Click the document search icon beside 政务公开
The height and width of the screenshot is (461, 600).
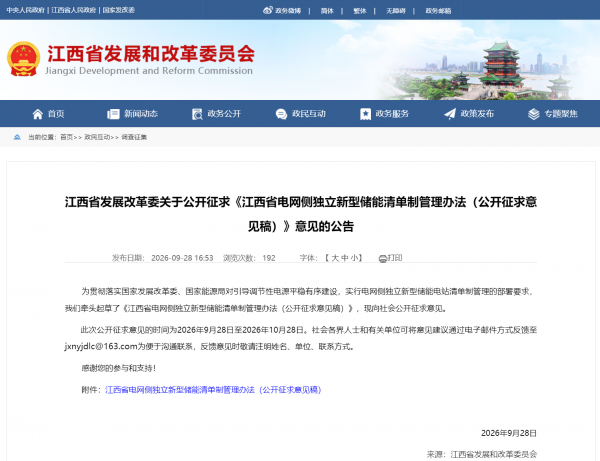197,114
